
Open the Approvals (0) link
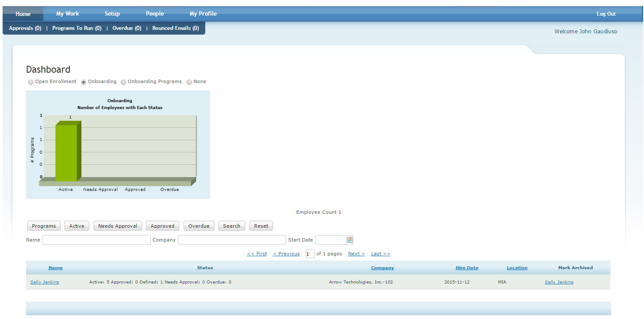[x=25, y=28]
